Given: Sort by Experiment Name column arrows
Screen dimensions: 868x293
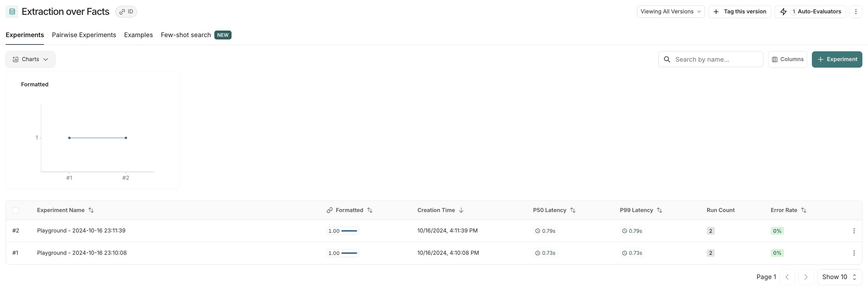Looking at the screenshot, I should (91, 210).
